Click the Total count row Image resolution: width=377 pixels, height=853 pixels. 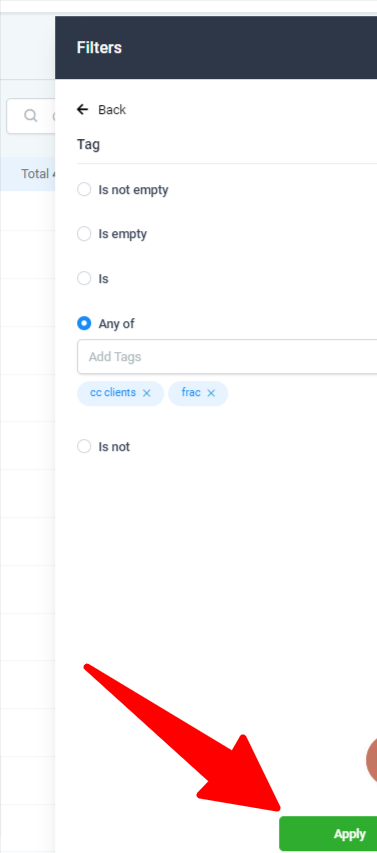pos(27,174)
